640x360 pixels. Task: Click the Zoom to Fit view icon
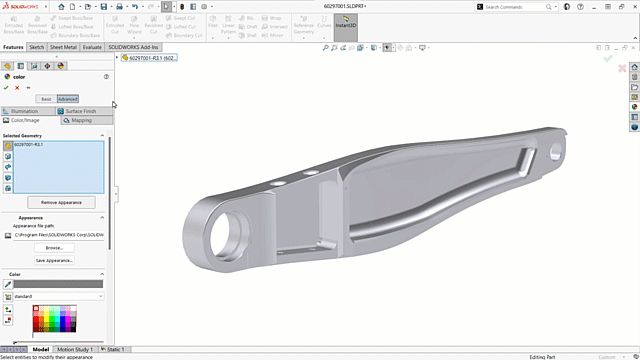click(325, 48)
